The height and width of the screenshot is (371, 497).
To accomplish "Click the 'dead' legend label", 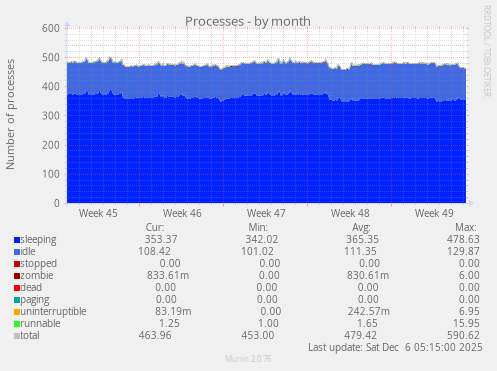I will click(x=31, y=287).
